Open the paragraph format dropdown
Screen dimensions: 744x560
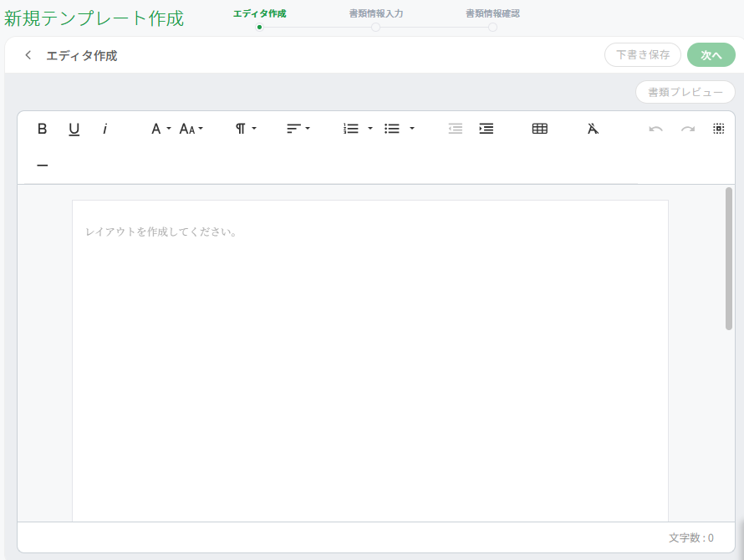[246, 129]
